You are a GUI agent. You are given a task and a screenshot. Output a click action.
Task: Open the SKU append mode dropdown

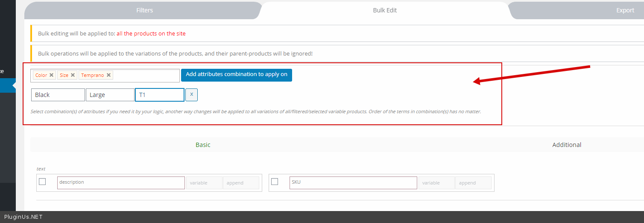473,183
